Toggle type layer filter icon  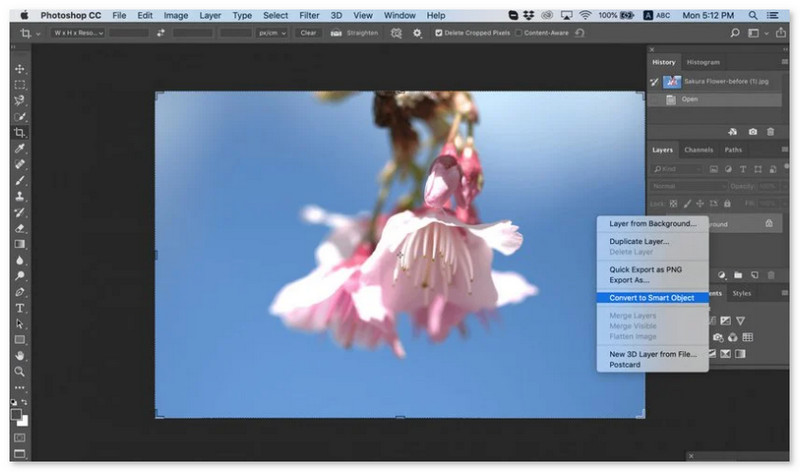coord(743,169)
